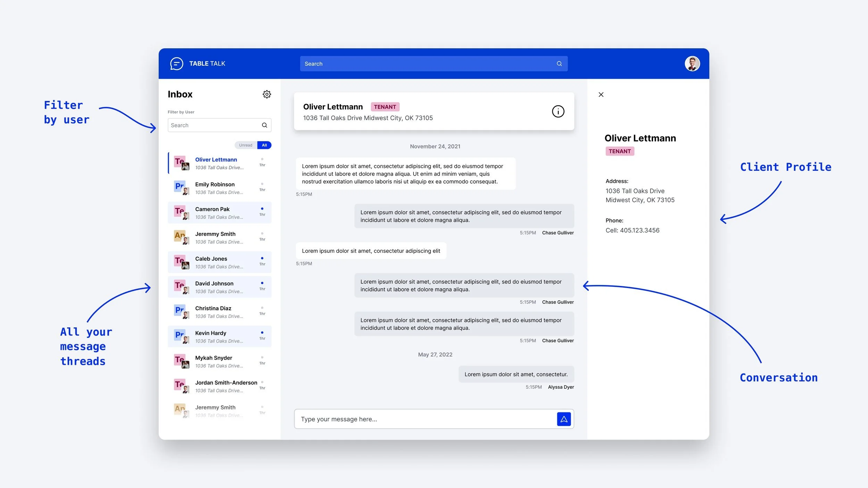Click Oliver Lettmann name in inbox list

point(216,160)
